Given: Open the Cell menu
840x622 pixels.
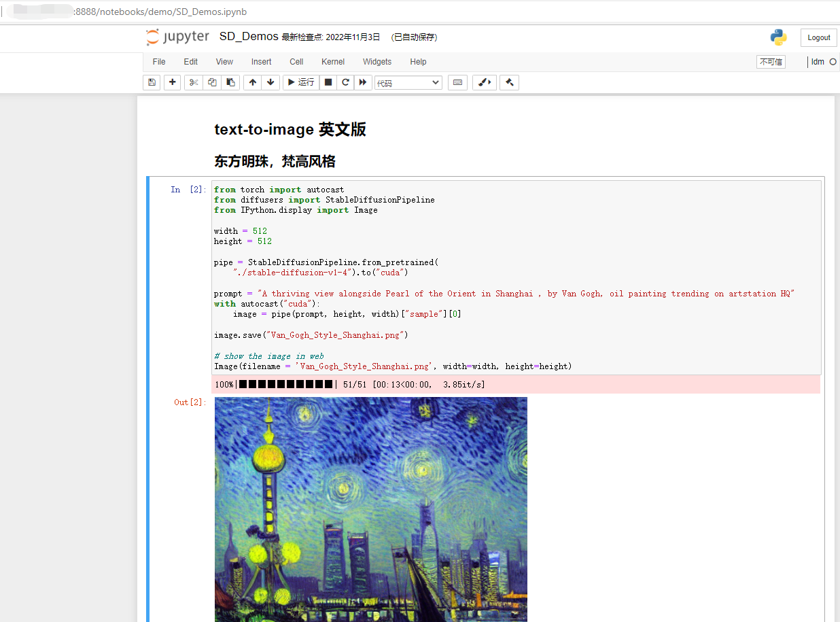Looking at the screenshot, I should coord(296,62).
